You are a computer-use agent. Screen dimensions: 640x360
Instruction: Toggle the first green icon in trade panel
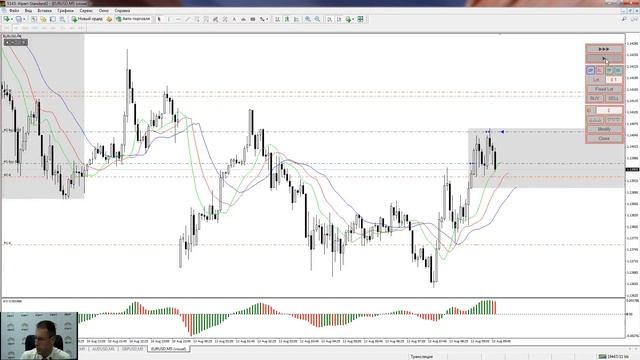609,70
